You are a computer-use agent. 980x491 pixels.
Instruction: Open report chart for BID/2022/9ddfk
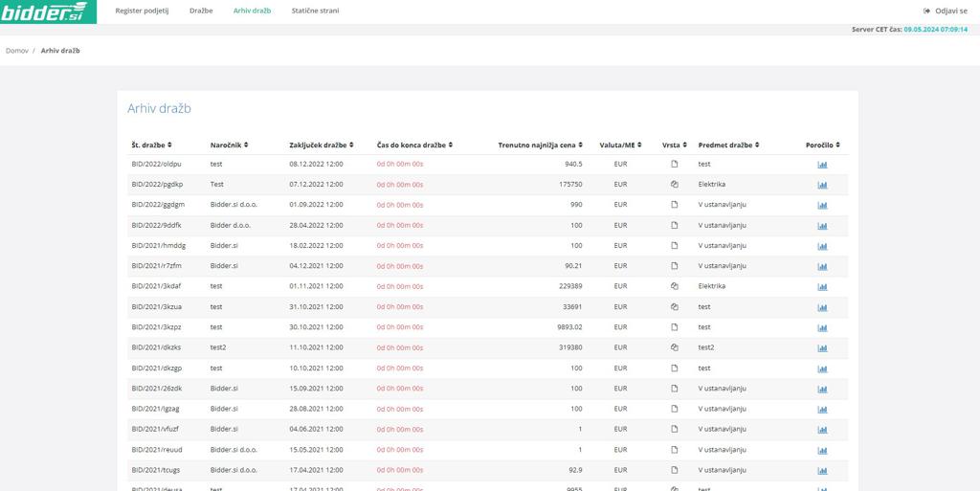point(822,226)
